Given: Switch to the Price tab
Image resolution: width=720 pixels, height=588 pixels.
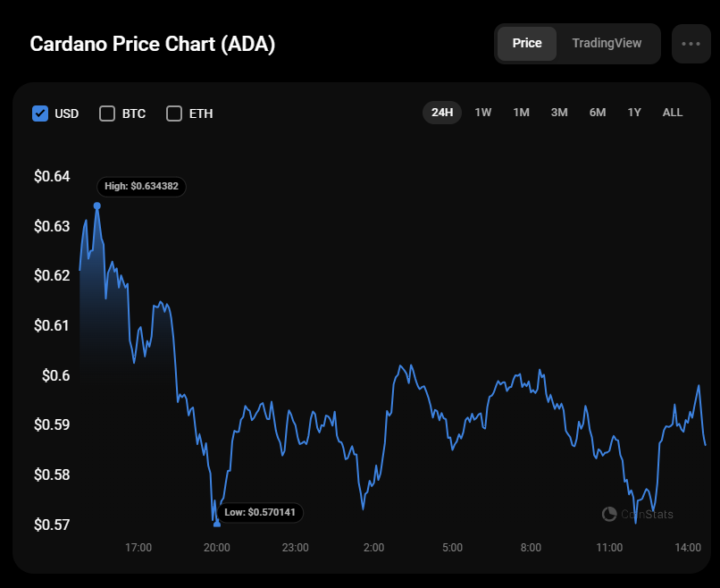Looking at the screenshot, I should click(x=527, y=43).
